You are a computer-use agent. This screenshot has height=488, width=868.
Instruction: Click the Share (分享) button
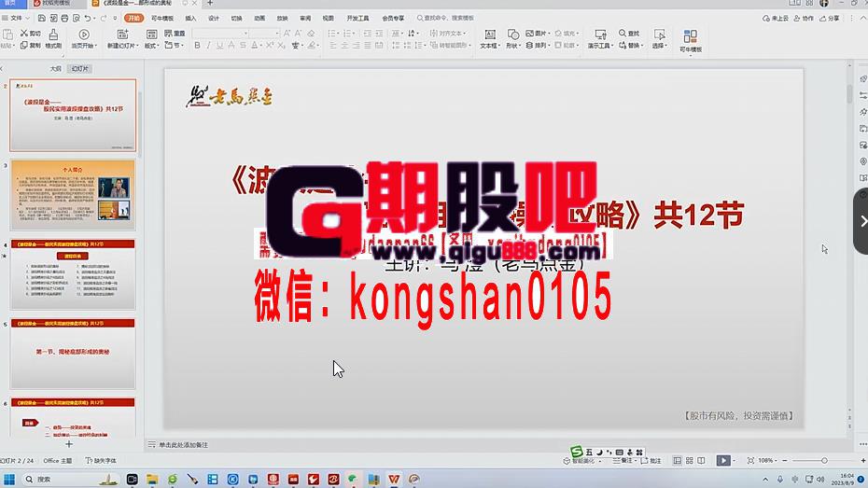[829, 19]
